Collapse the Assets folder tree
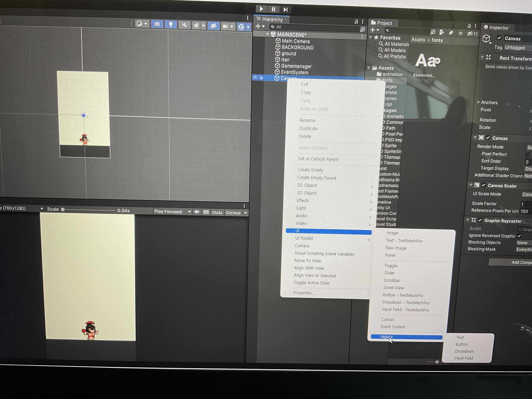This screenshot has width=532, height=399. 369,68
